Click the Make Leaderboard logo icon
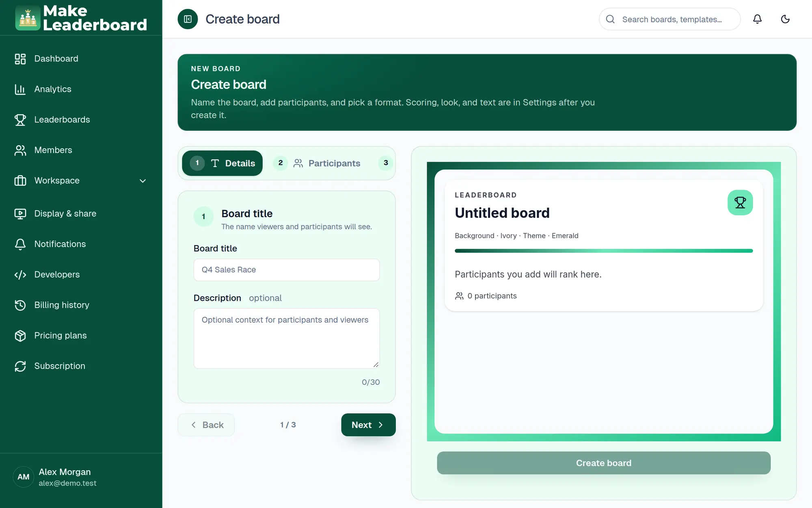 [28, 18]
